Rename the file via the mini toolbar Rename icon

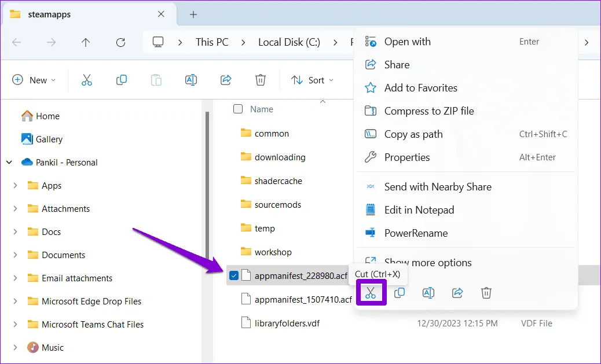click(x=428, y=293)
